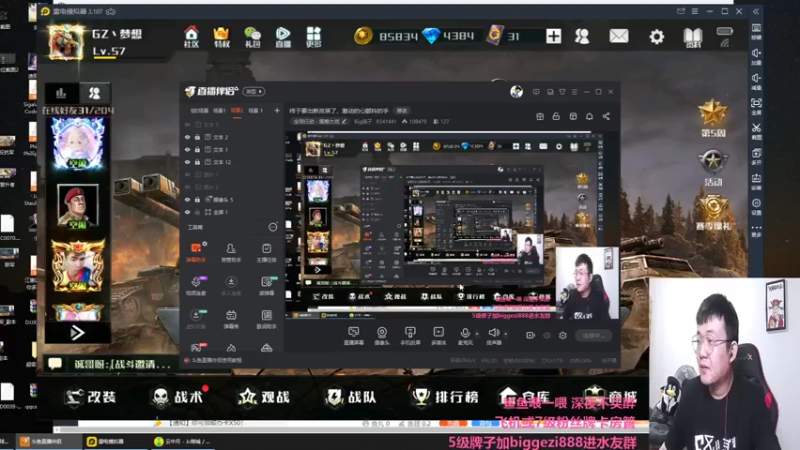The image size is (800, 450).
Task: Toggle the lock on the 摄像头 5 layer
Action: click(197, 199)
